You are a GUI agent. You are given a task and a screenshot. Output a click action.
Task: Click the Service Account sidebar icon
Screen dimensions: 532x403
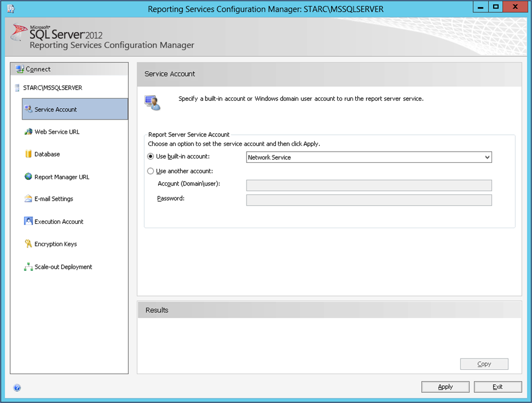[29, 109]
